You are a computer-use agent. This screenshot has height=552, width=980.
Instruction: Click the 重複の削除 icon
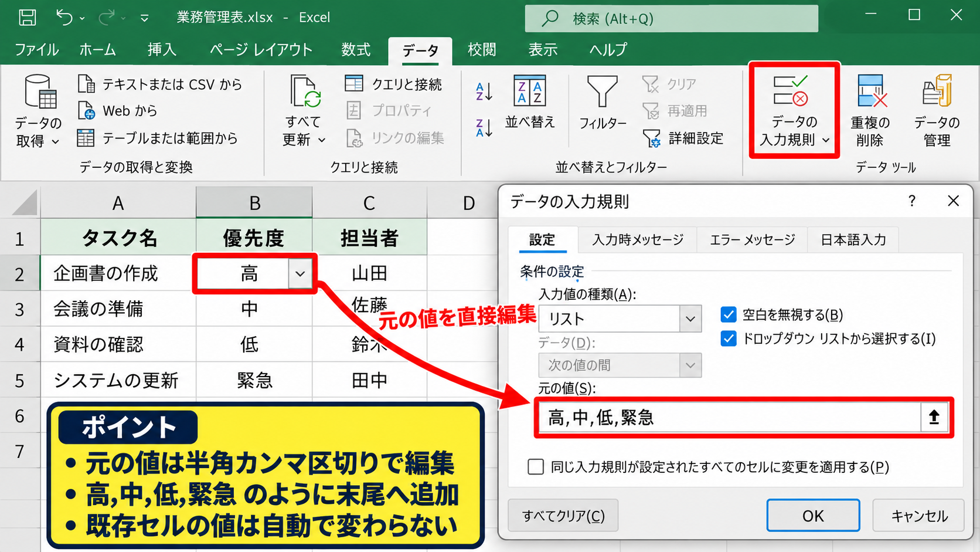coord(872,91)
